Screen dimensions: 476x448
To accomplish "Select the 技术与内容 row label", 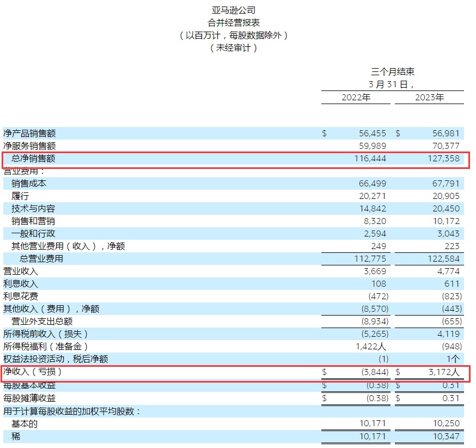I will tap(33, 209).
